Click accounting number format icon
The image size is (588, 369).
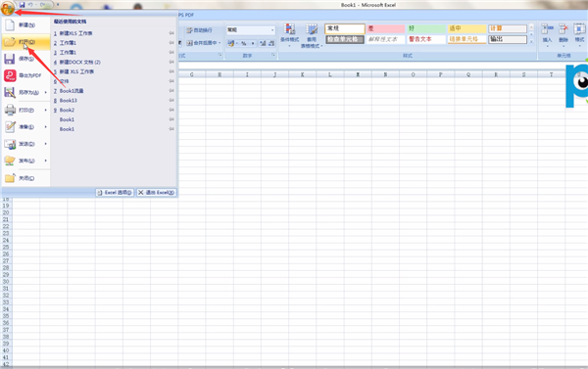(x=231, y=43)
